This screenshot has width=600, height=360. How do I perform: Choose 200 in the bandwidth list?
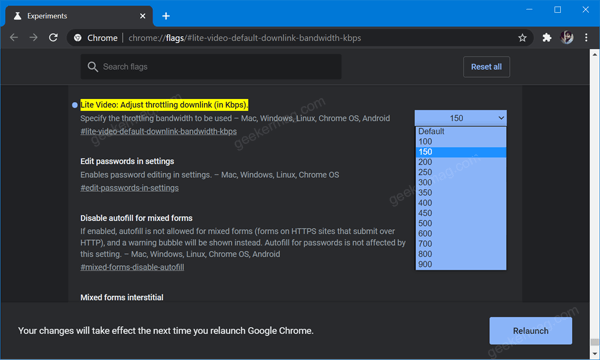point(461,162)
